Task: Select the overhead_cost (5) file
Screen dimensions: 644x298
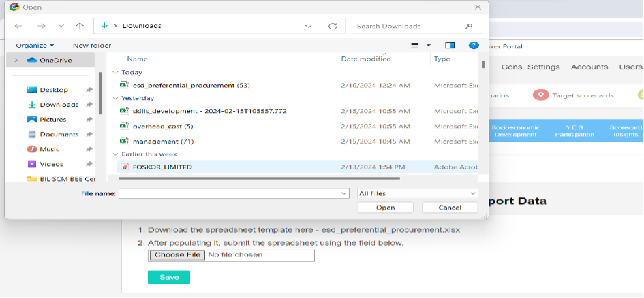Action: click(x=163, y=127)
